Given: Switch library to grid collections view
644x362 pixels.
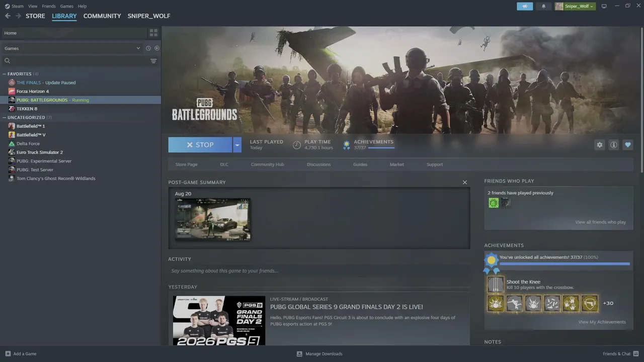Looking at the screenshot, I should pyautogui.click(x=153, y=33).
